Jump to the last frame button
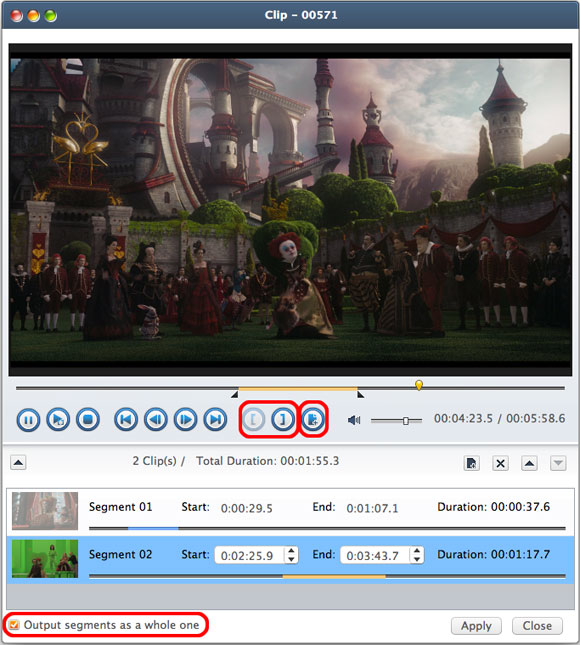Image resolution: width=580 pixels, height=645 pixels. (x=215, y=420)
